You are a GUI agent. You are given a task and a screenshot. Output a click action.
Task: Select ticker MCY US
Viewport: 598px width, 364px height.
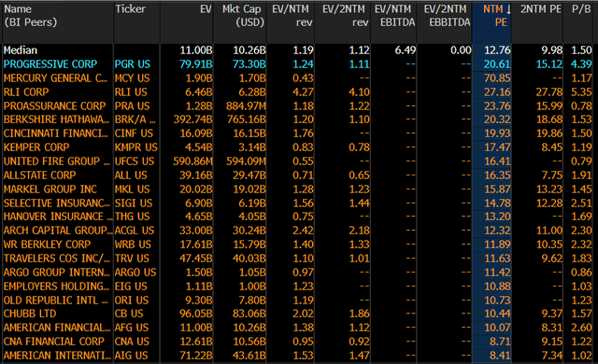click(x=133, y=78)
